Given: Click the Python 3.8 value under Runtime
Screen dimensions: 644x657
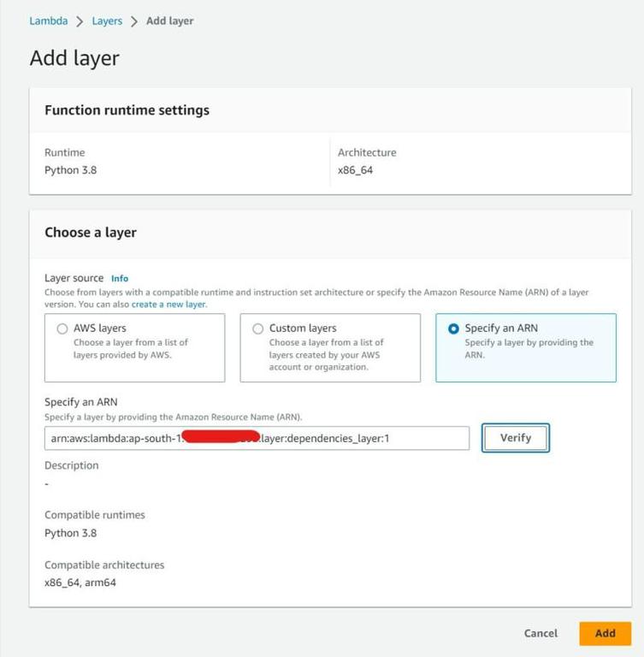Looking at the screenshot, I should [x=70, y=170].
